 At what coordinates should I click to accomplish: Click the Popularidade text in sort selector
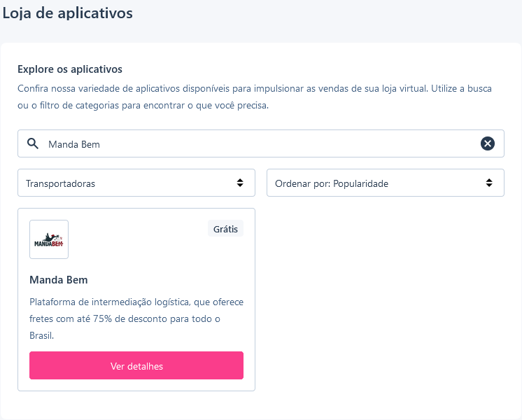coord(360,183)
